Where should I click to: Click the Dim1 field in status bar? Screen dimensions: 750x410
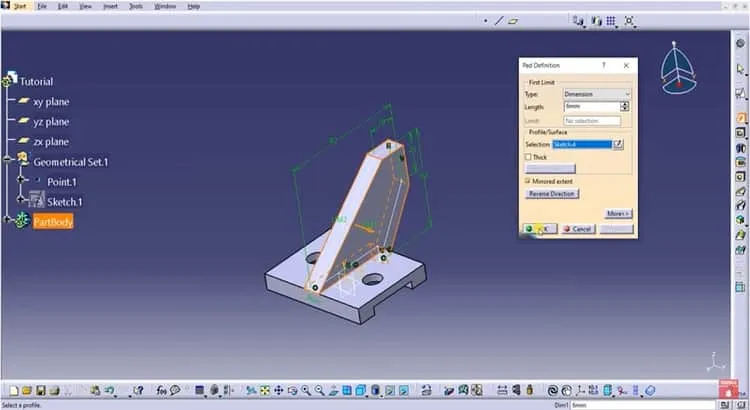click(645, 405)
